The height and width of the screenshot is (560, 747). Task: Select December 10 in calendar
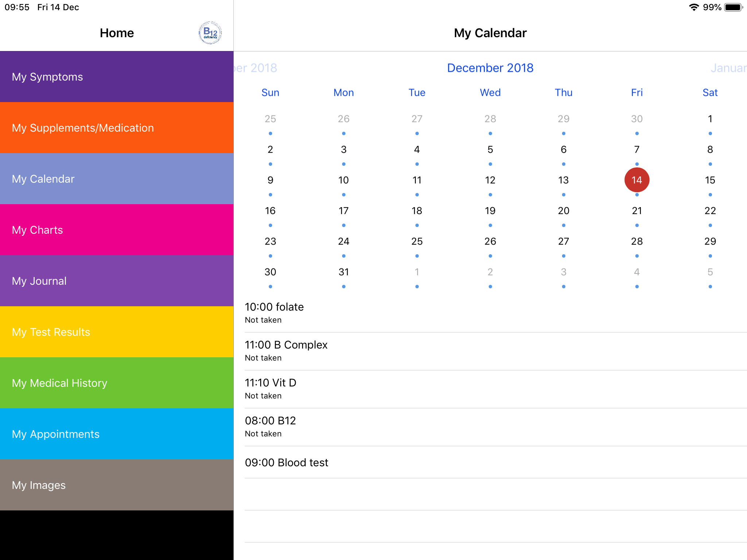(x=344, y=180)
